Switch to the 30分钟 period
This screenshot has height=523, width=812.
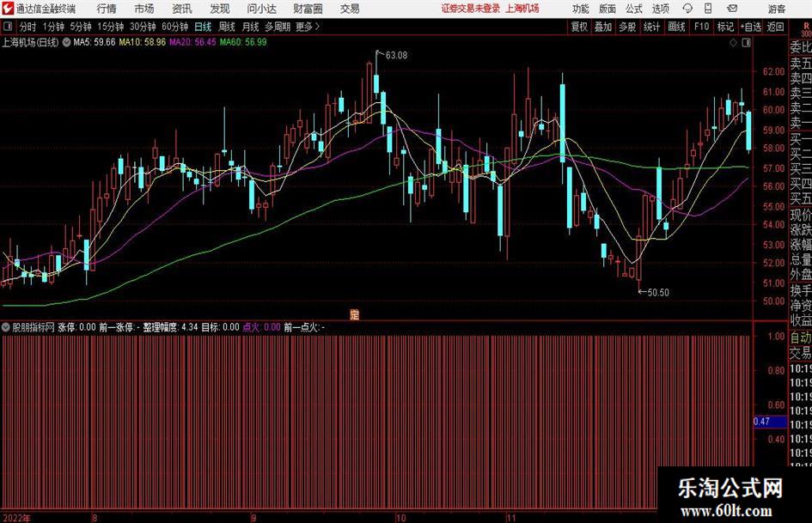point(143,27)
